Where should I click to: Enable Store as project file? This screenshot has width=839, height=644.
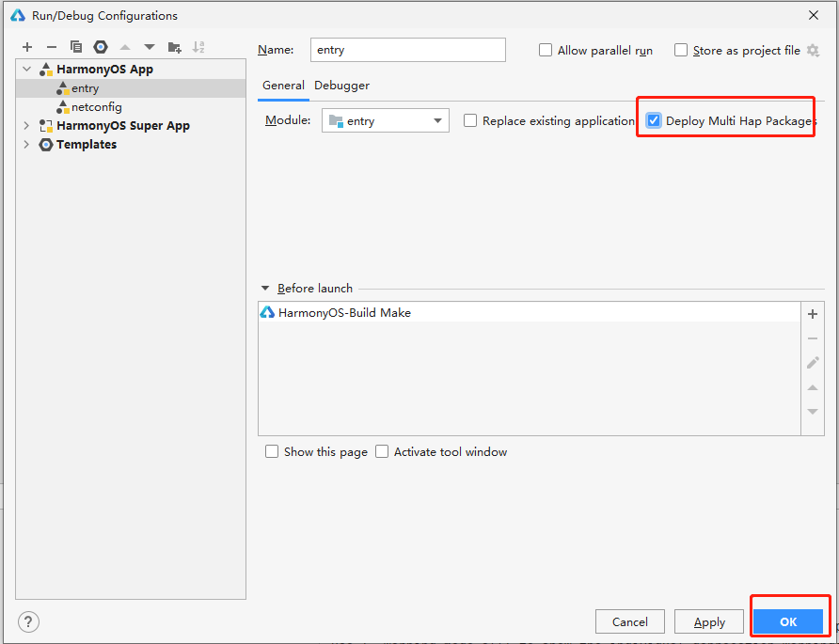681,50
